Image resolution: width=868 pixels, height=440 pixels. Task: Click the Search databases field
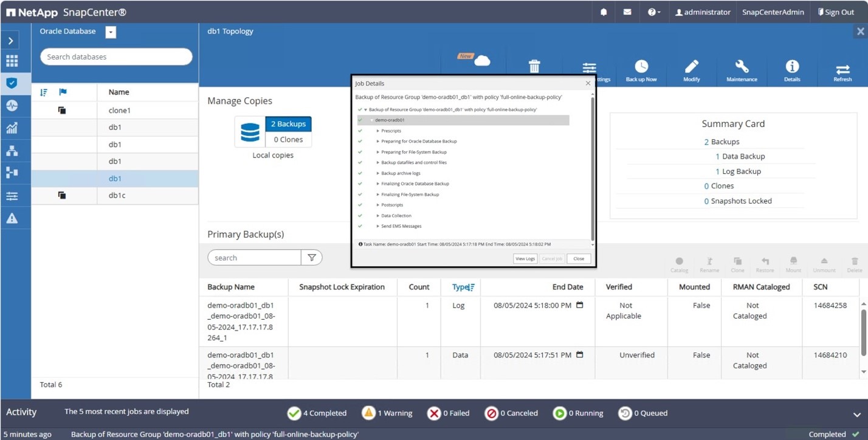coord(116,57)
